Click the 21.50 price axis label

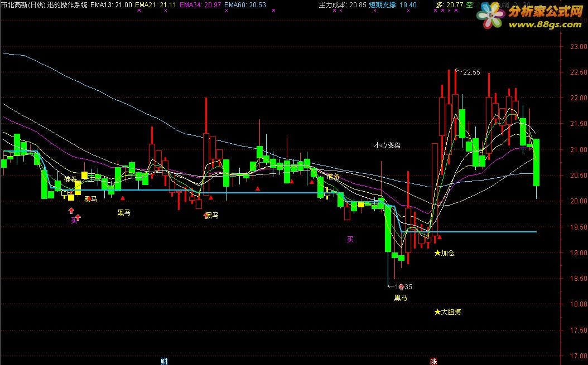tap(579, 124)
